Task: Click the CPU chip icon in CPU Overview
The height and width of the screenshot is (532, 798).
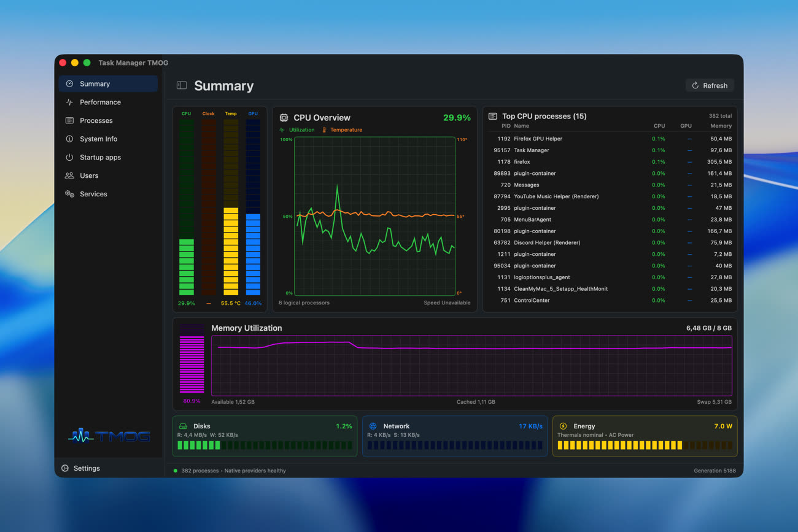Action: click(284, 118)
